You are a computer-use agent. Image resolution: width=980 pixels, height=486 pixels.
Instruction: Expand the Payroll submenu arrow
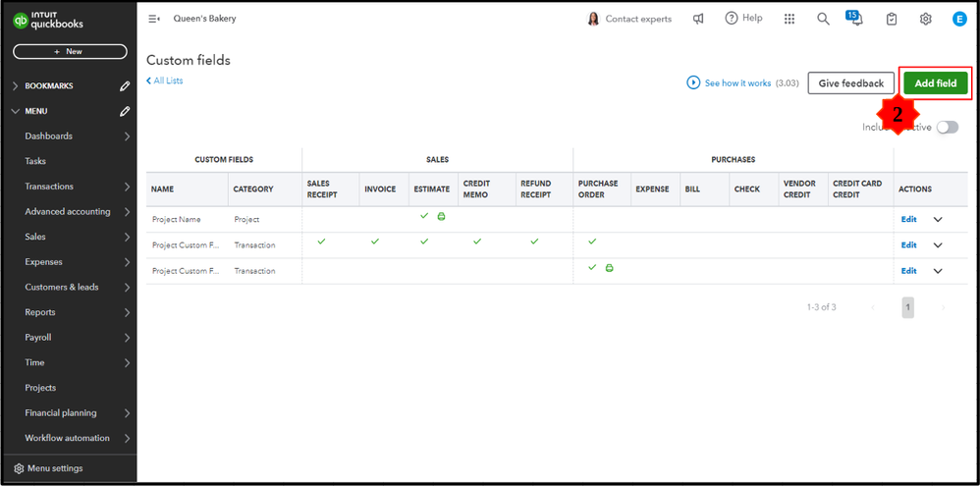click(x=128, y=338)
